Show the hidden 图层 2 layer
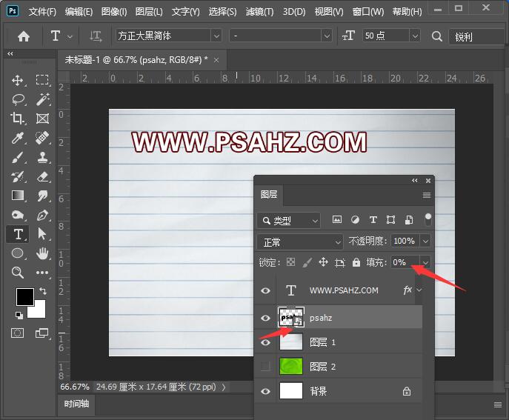The width and height of the screenshot is (509, 420). (265, 367)
